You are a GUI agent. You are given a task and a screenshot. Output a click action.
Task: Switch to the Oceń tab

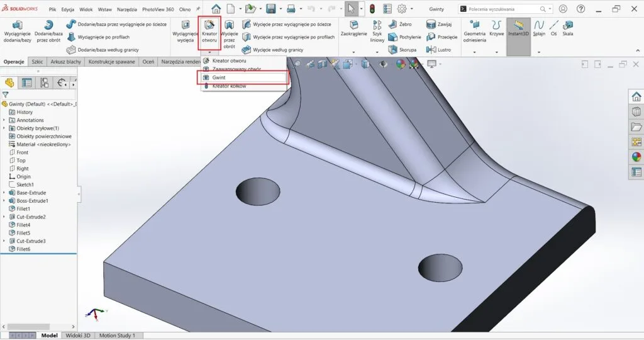point(148,62)
